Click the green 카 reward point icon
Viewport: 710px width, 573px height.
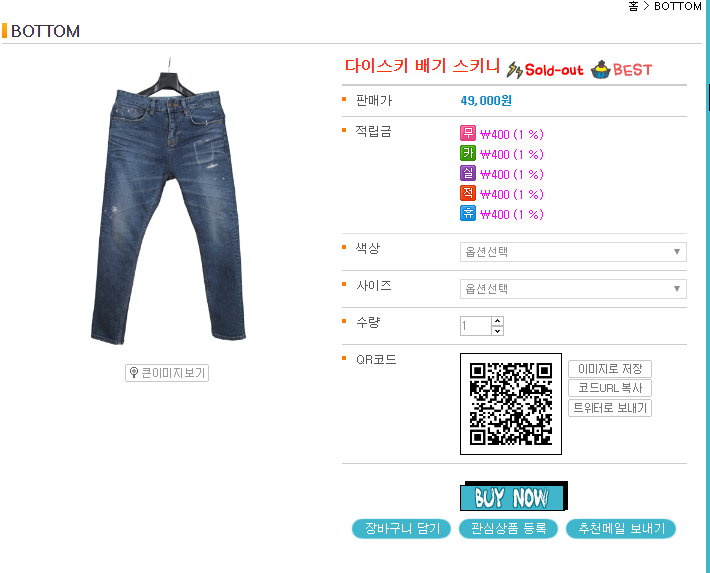[x=468, y=153]
